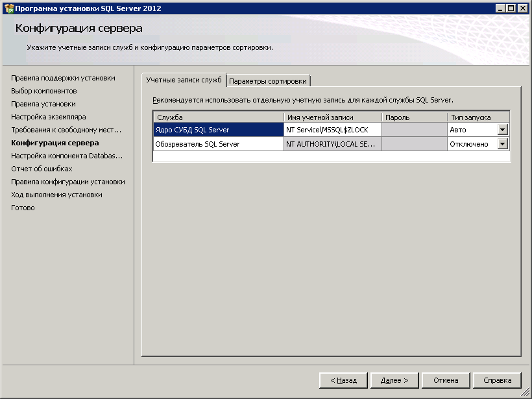
Task: Open startup type dropdown for Ядро СУБД SQL Server
Action: (502, 130)
